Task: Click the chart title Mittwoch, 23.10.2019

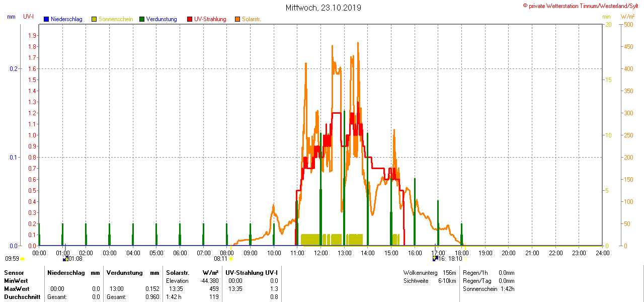Action: 323,8
